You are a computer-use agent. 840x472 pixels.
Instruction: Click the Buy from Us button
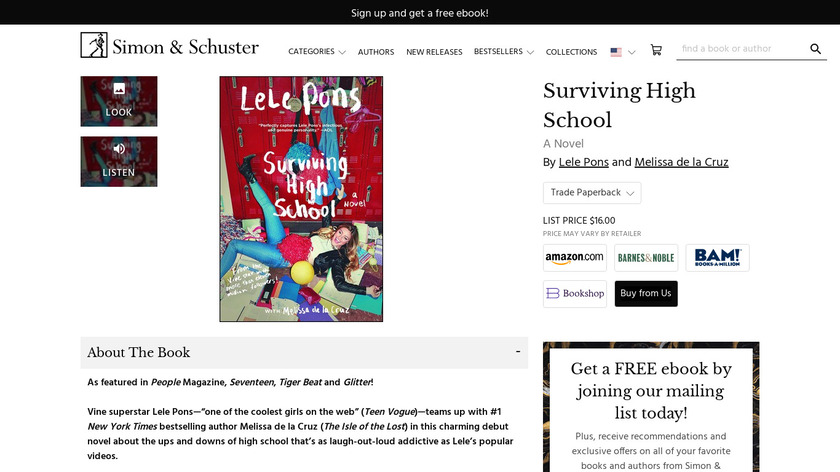tap(646, 293)
